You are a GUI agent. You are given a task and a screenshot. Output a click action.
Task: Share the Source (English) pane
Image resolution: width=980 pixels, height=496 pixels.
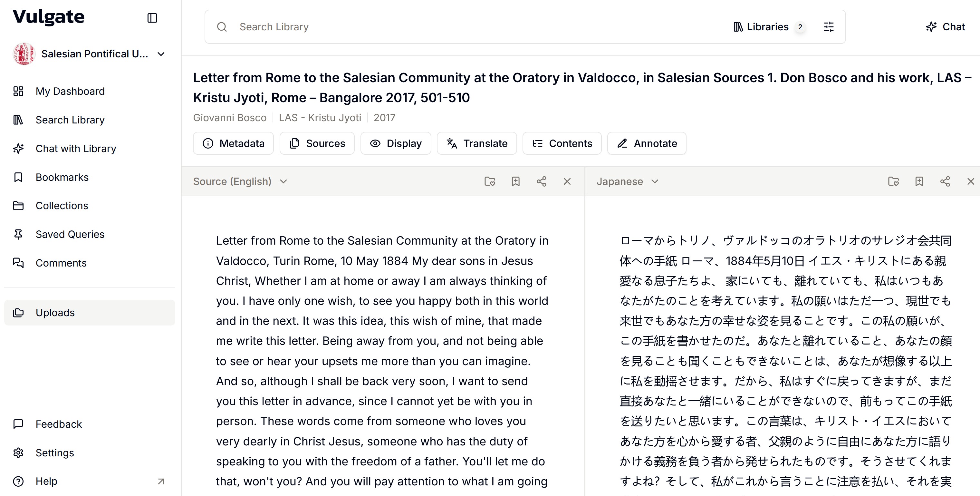[x=541, y=181]
